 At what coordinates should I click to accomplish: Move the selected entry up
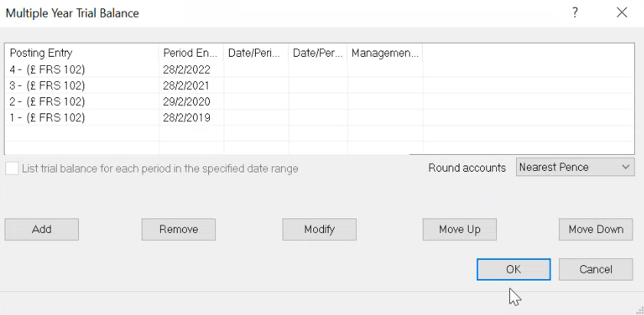point(459,229)
